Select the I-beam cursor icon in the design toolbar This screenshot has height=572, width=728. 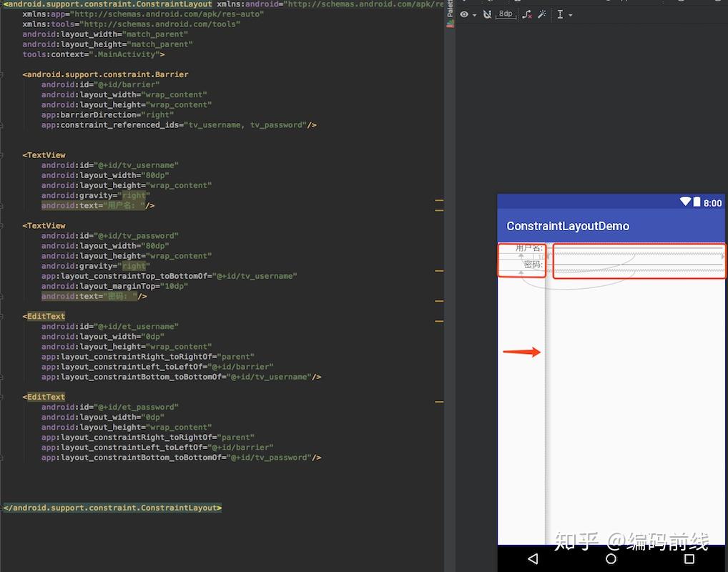[x=560, y=14]
